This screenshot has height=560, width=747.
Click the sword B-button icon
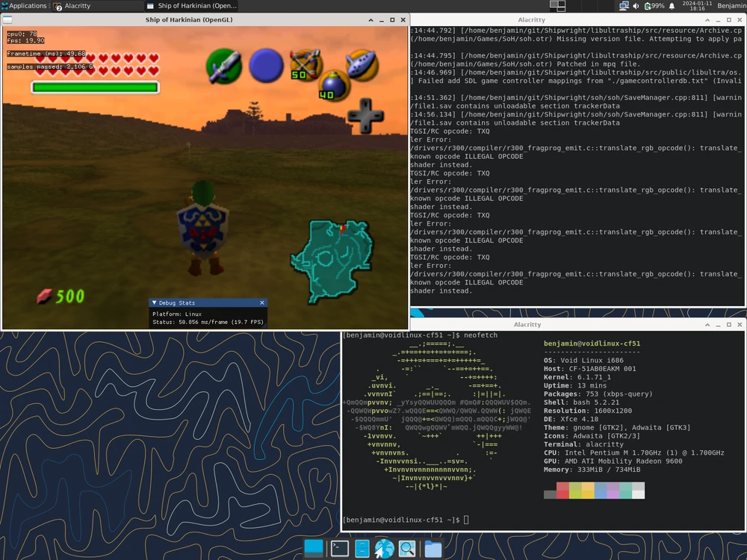[223, 66]
